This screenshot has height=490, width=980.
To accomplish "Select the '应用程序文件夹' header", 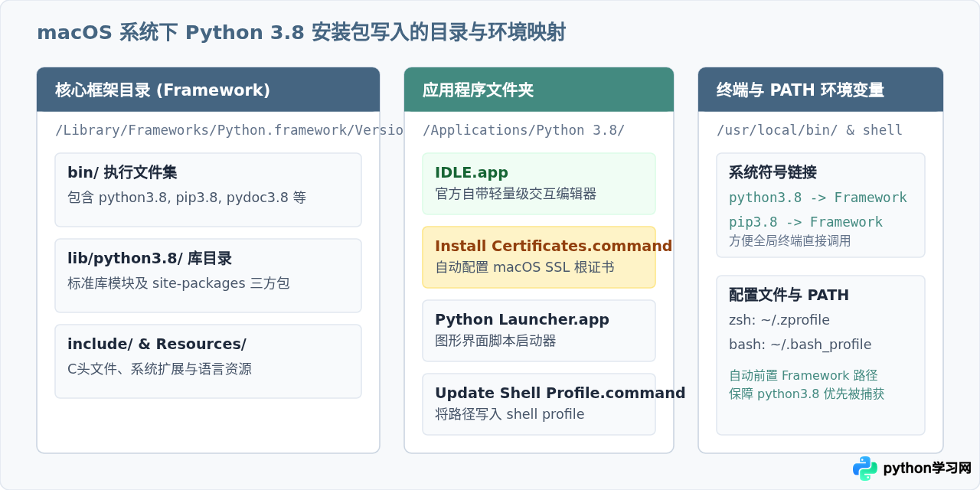I will 539,90.
